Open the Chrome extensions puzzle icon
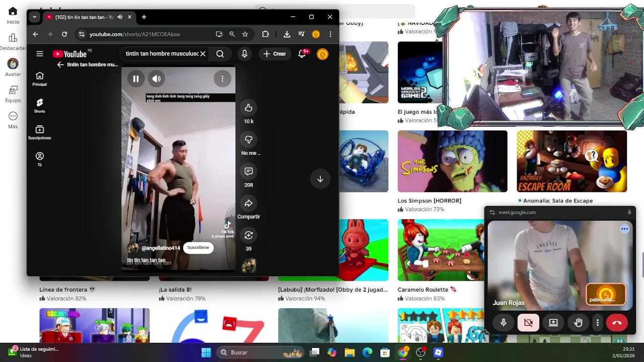 [265, 34]
